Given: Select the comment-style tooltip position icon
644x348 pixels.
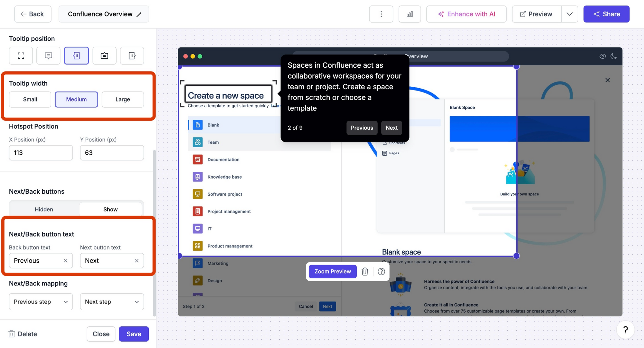Looking at the screenshot, I should pyautogui.click(x=48, y=55).
